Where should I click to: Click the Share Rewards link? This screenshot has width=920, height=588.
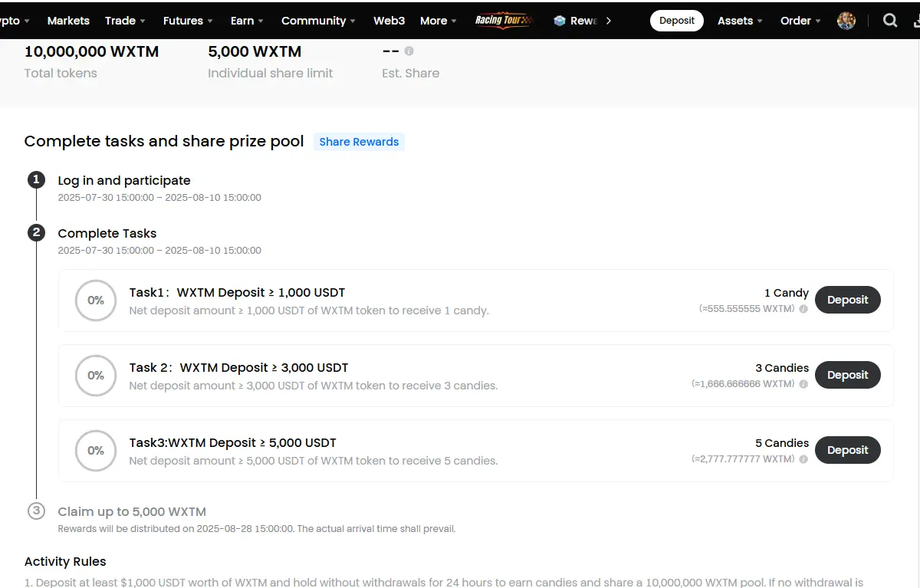pyautogui.click(x=359, y=142)
